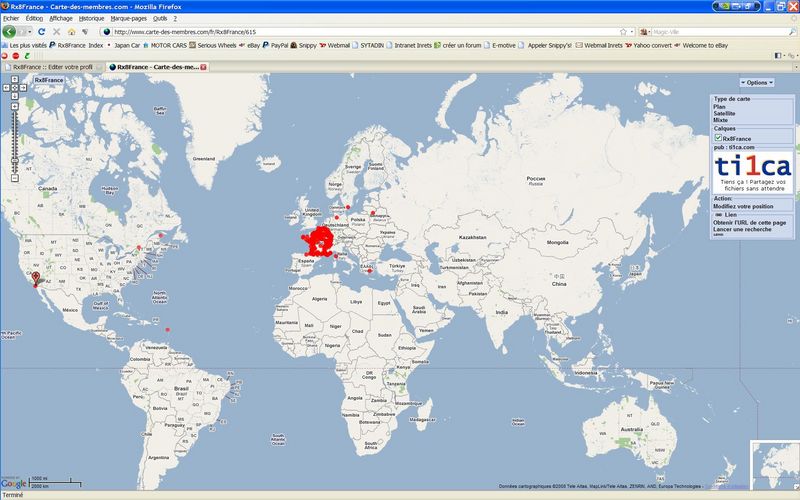The image size is (800, 500).
Task: Click 'Obtenir l'URL de cette page' link
Action: coord(750,222)
